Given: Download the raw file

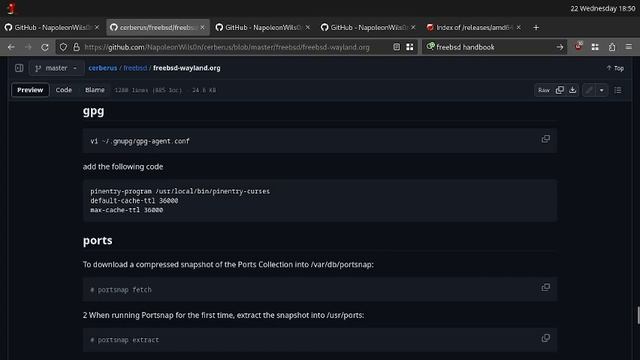Looking at the screenshot, I should coord(573,90).
